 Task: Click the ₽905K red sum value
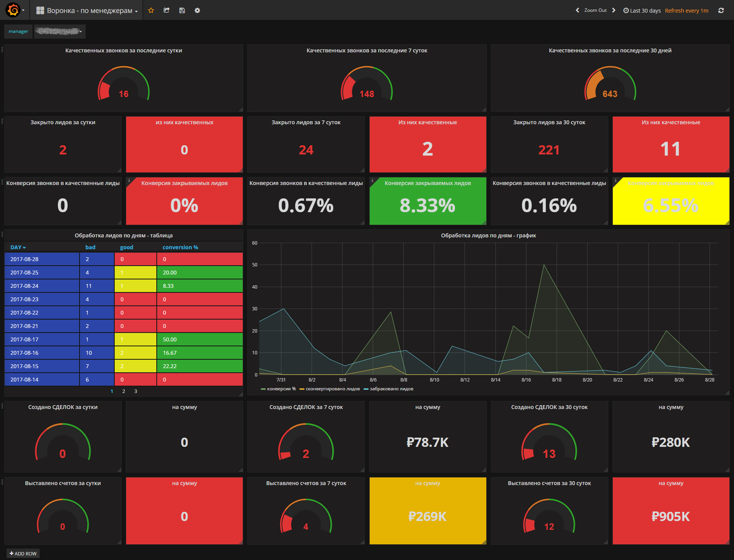[671, 516]
